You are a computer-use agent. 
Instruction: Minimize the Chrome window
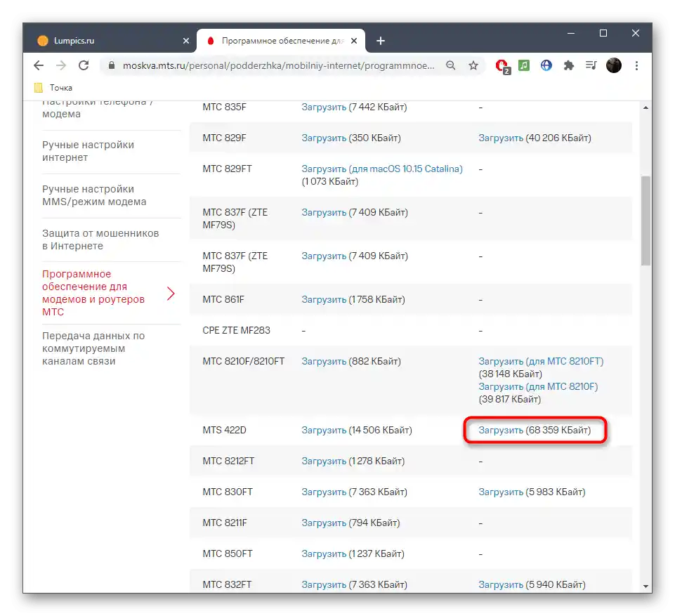(571, 33)
